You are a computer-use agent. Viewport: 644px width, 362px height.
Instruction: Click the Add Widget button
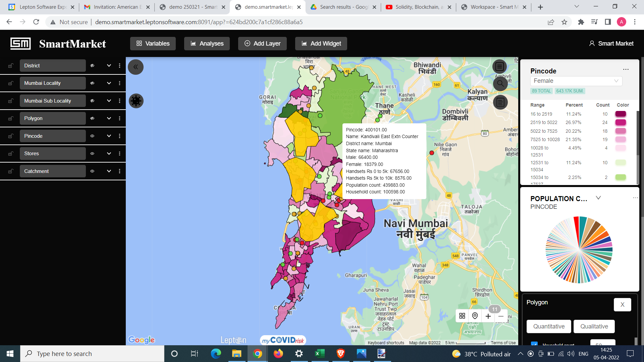[x=321, y=44]
